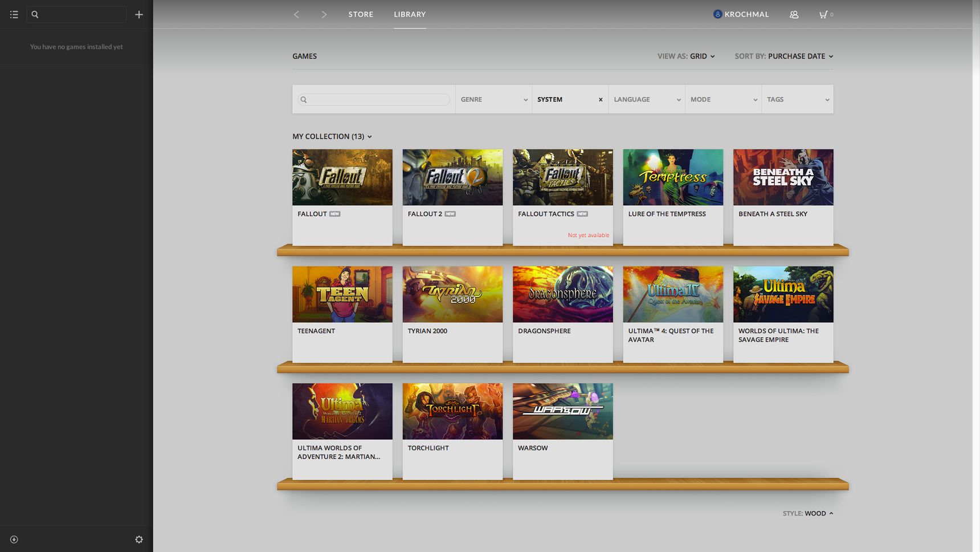This screenshot has height=552, width=980.
Task: Go back with the left arrow
Action: (x=296, y=14)
